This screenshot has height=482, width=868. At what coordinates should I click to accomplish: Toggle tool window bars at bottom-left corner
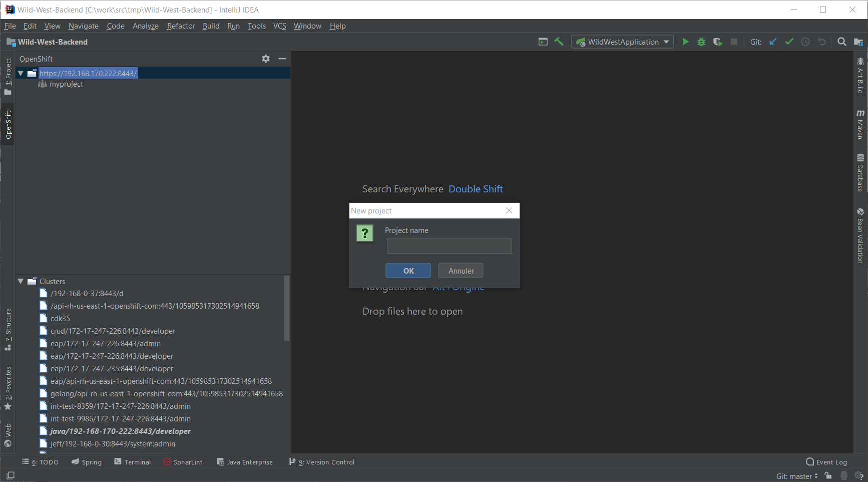pyautogui.click(x=11, y=475)
